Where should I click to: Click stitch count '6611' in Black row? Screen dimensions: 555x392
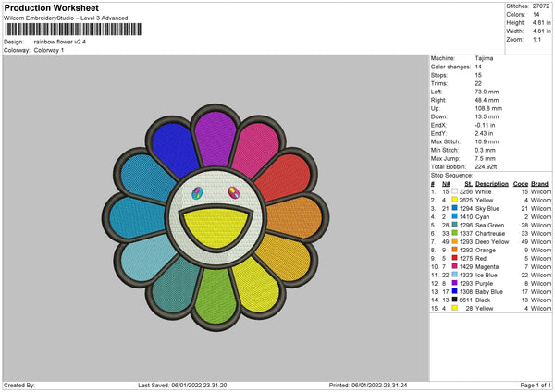click(466, 300)
